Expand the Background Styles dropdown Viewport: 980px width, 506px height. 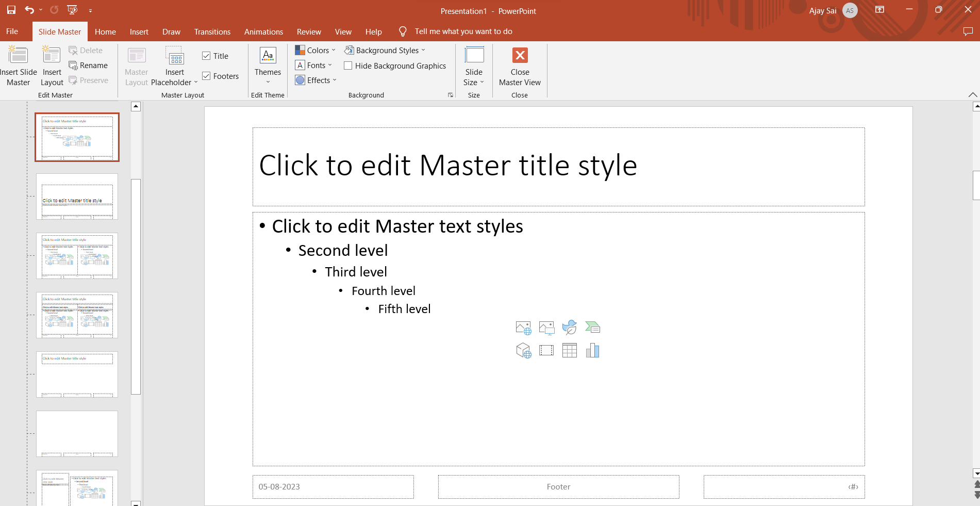385,51
